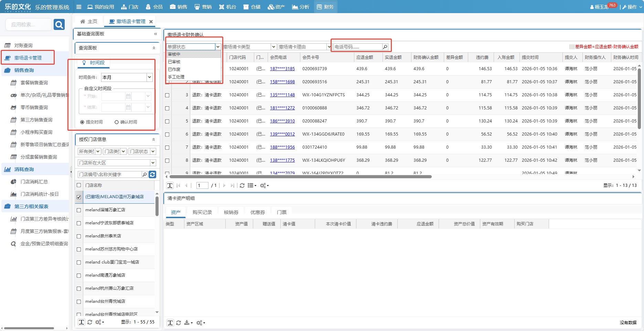Image resolution: width=644 pixels, height=331 pixels.
Task: Choose 已审核 from the status list
Action: tap(174, 62)
